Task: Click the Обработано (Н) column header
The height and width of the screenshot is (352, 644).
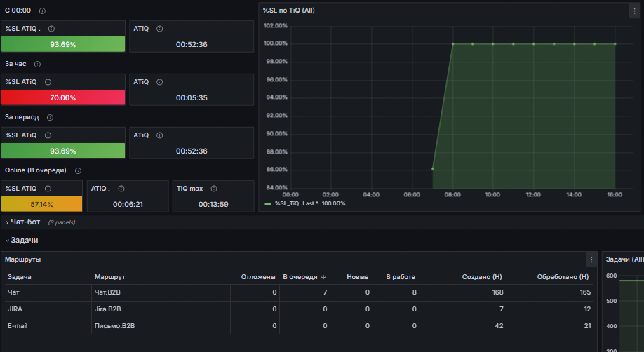Action: coord(563,277)
